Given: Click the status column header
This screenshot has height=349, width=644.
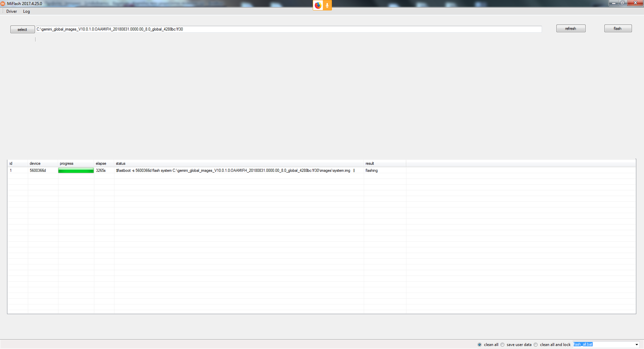Looking at the screenshot, I should click(239, 163).
